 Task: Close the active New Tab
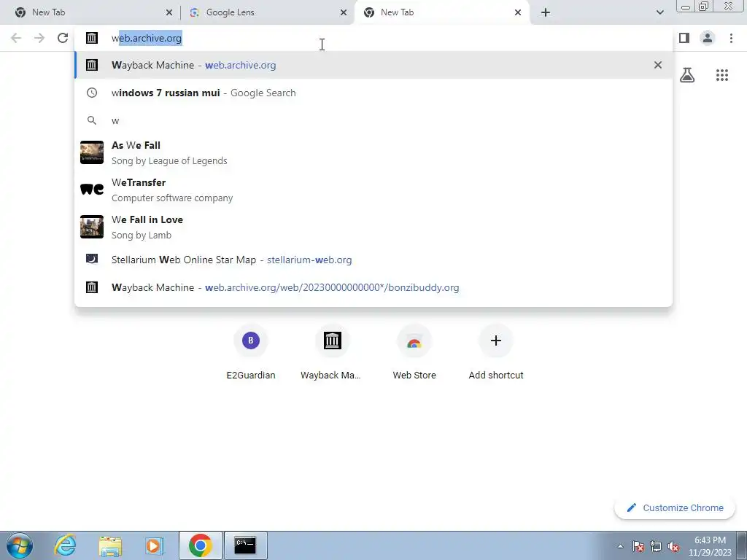pos(518,12)
